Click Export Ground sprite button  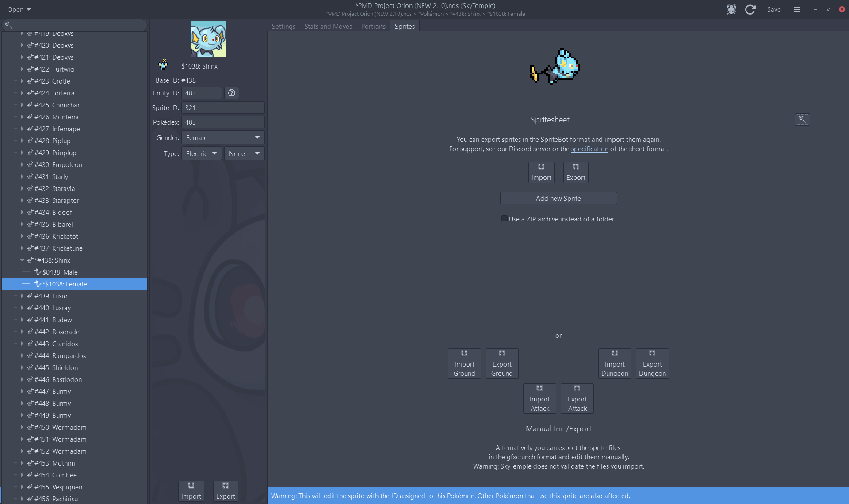[502, 363]
